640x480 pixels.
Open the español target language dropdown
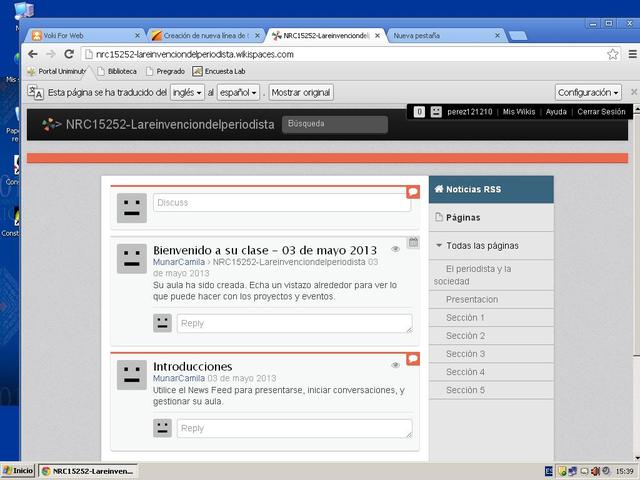[238, 93]
